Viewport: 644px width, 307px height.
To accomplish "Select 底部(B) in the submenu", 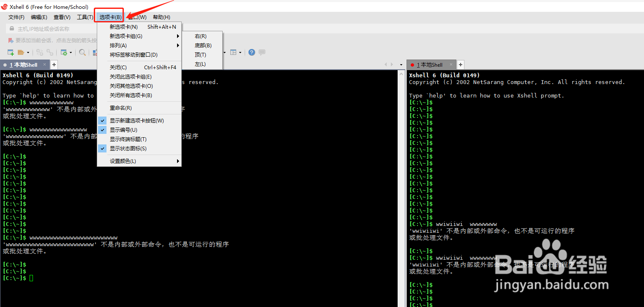I will click(x=202, y=46).
